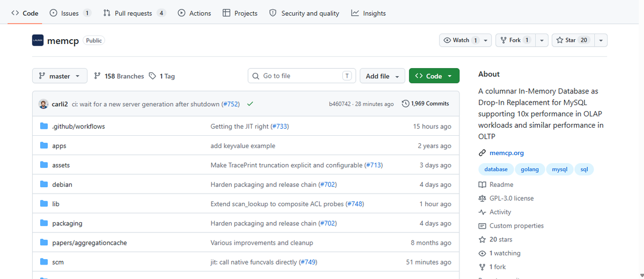The height and width of the screenshot is (279, 644).
Task: Open the debian folder name
Action: tap(62, 185)
